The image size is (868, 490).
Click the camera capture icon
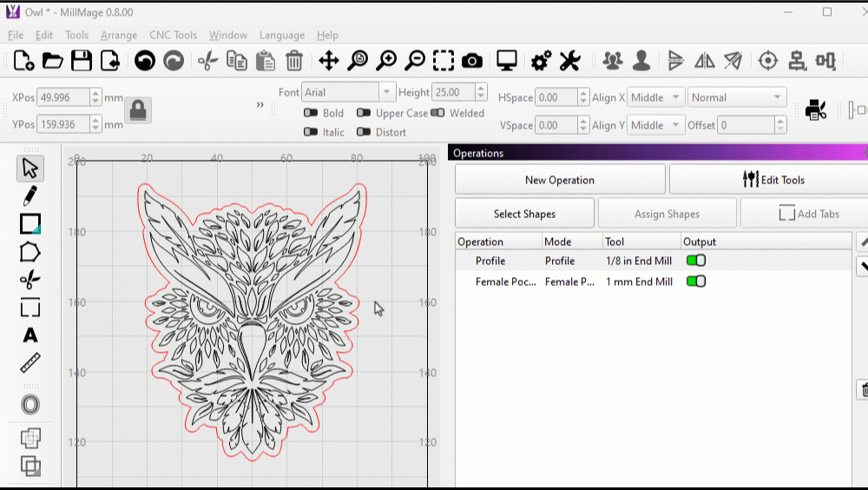click(x=472, y=60)
